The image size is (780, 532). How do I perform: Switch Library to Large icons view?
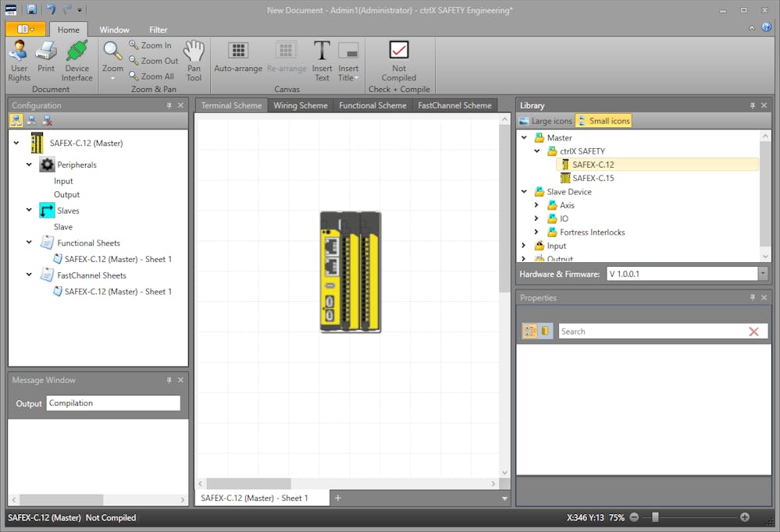(546, 121)
